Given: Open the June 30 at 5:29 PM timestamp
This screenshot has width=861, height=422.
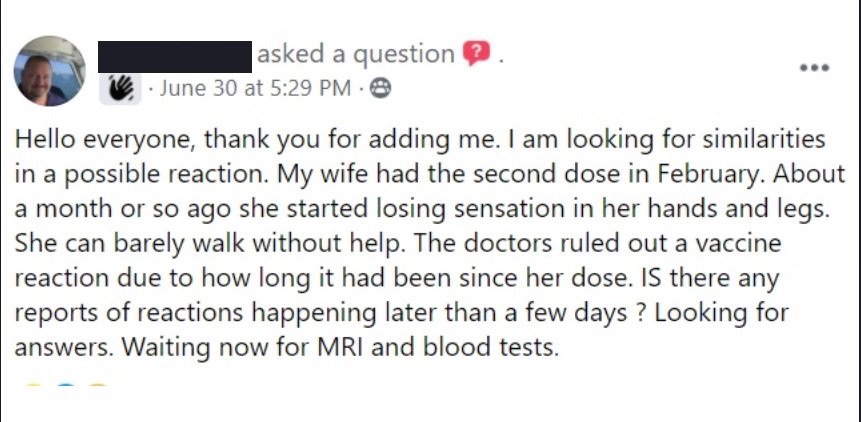Looking at the screenshot, I should 256,88.
